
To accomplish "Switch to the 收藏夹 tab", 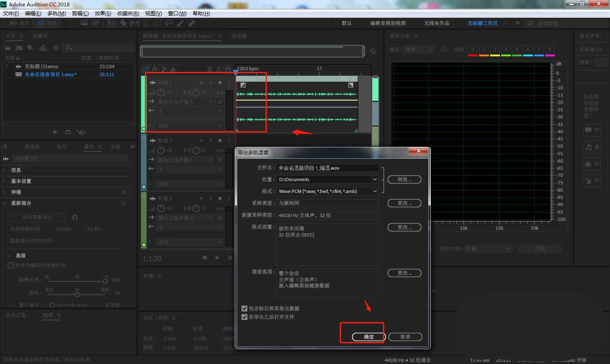I will (x=40, y=36).
